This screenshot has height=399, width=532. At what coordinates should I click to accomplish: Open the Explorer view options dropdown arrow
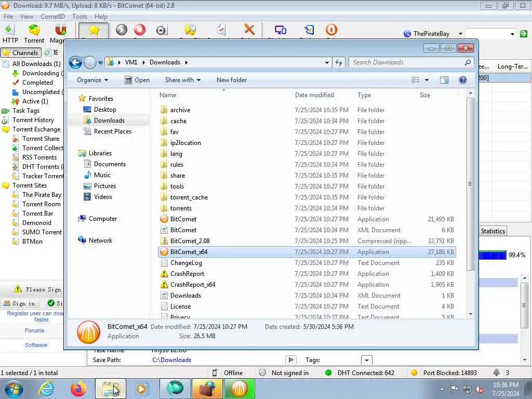427,80
